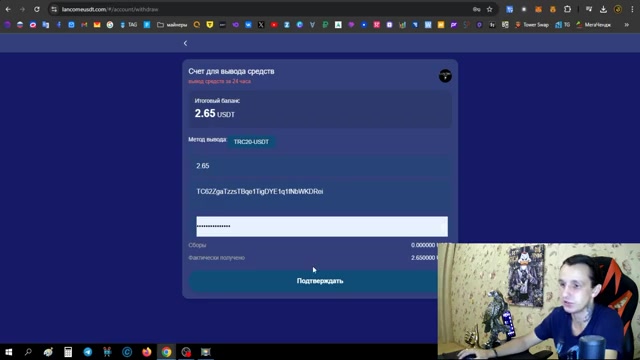The height and width of the screenshot is (360, 640).
Task: Focus the password input field
Action: point(322,226)
